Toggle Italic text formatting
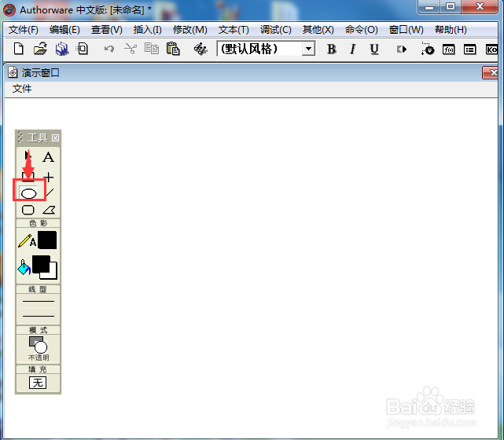504x440 pixels. click(352, 49)
